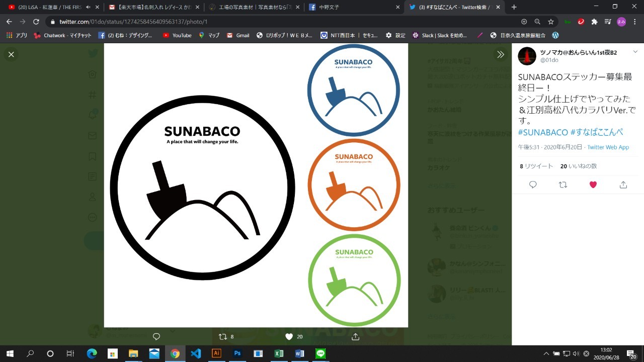Share the photo from the footer share icon
This screenshot has height=362, width=644.
tap(355, 336)
